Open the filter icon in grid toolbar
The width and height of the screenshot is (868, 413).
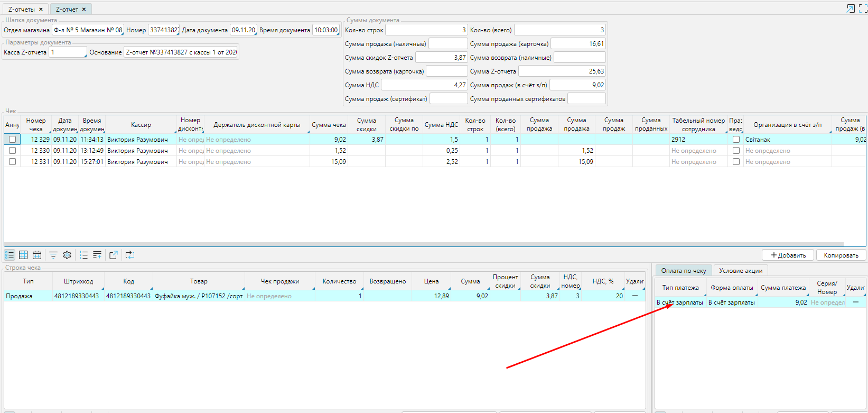coord(53,255)
